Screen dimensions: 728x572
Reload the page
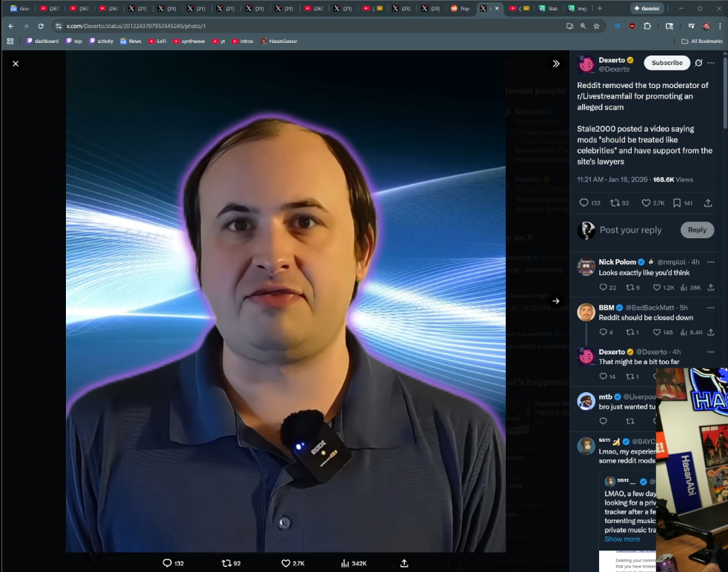41,26
